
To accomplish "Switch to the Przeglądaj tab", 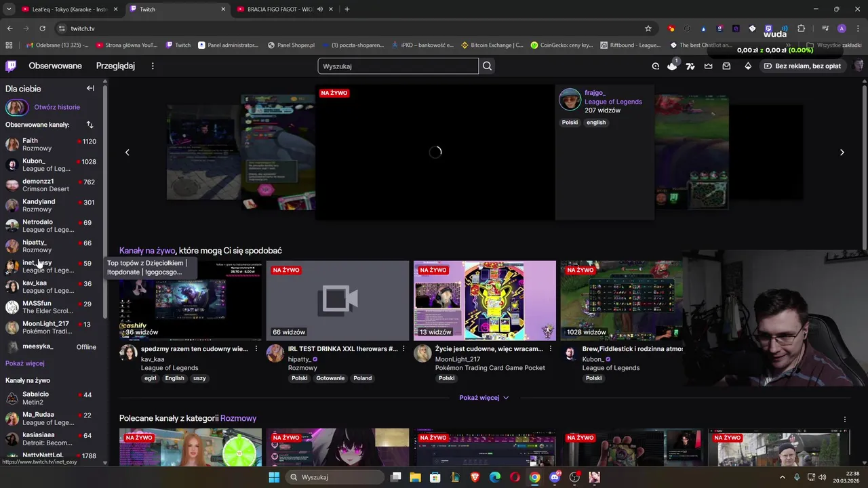I will (115, 66).
